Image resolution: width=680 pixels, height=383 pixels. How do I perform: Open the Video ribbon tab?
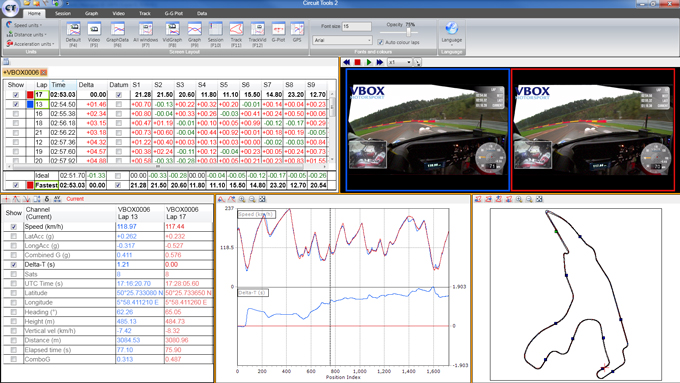[118, 13]
